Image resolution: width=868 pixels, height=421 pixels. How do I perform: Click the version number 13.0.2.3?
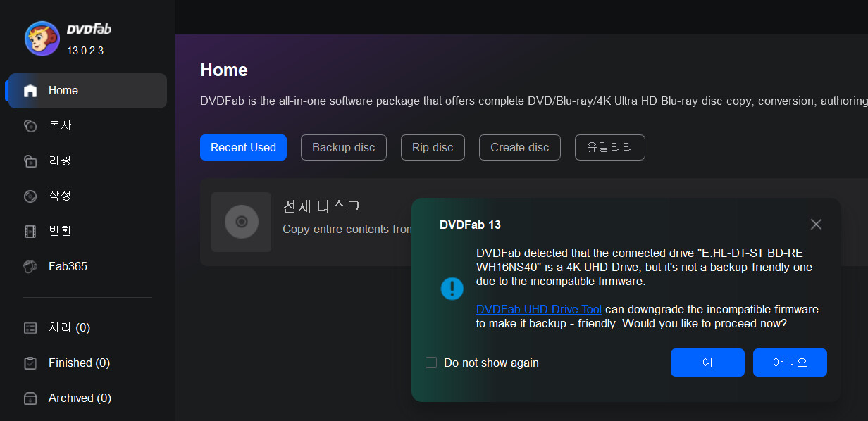pos(85,51)
